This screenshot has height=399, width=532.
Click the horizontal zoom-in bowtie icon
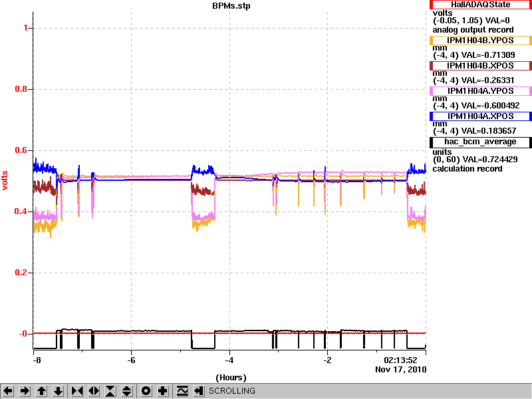click(x=77, y=391)
